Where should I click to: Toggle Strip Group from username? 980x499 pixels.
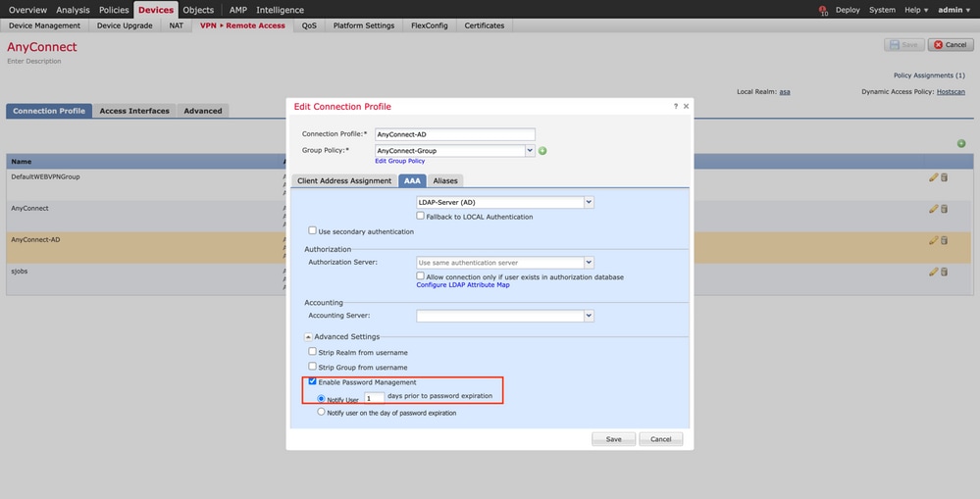tap(313, 366)
